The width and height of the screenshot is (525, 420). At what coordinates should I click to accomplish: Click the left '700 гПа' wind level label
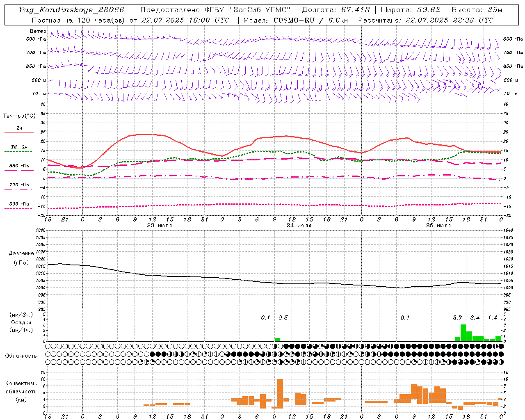pyautogui.click(x=36, y=52)
